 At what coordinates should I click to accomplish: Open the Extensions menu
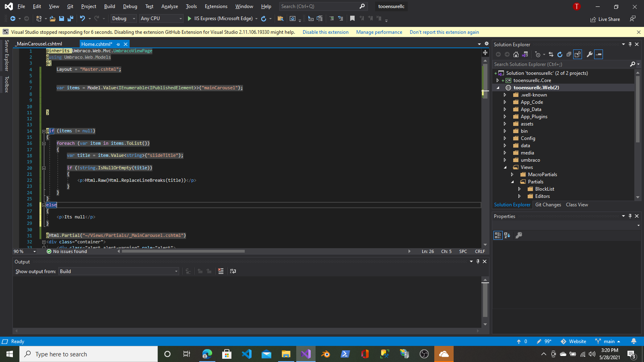(x=216, y=6)
